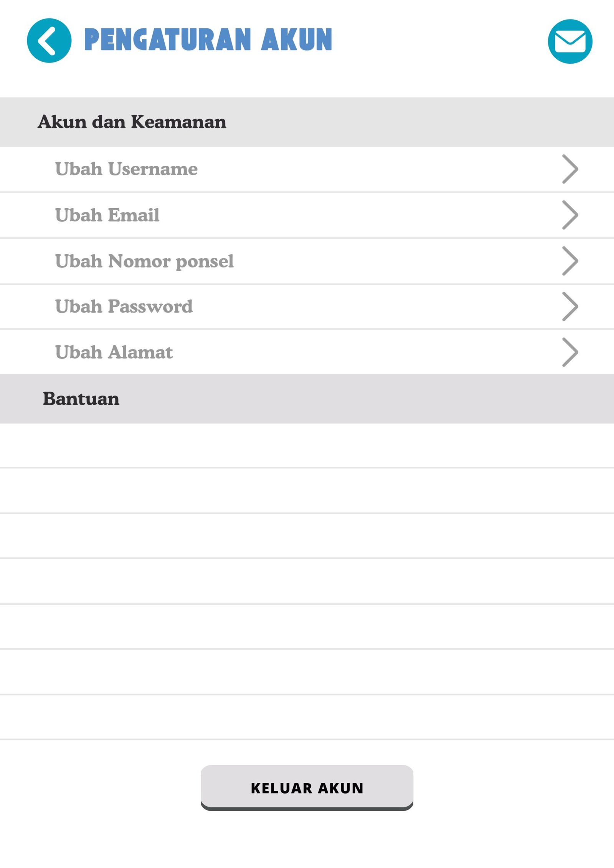Tap the arrow next to Ubah Nomor ponsel
Viewport: 614px width, 868px height.
pyautogui.click(x=570, y=261)
